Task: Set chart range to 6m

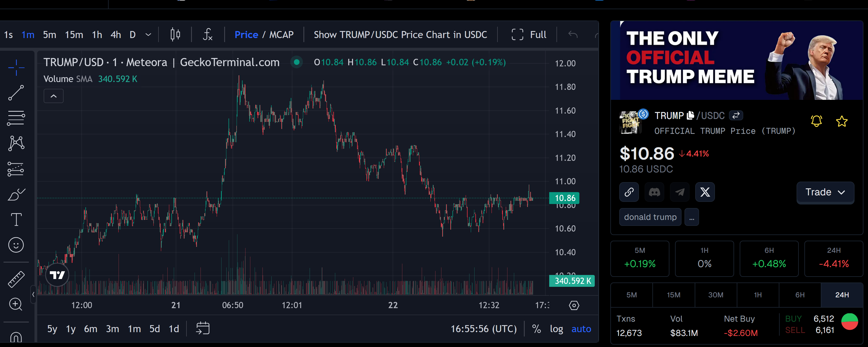Action: (91, 329)
